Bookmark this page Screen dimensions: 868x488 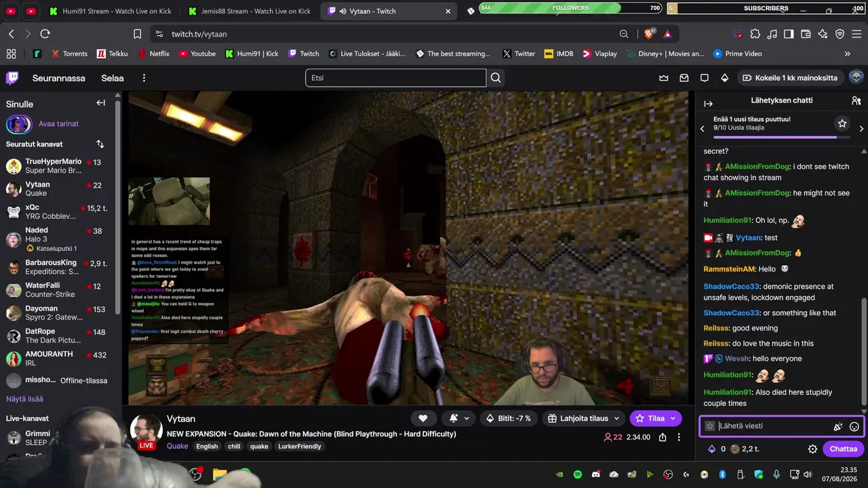(x=137, y=34)
